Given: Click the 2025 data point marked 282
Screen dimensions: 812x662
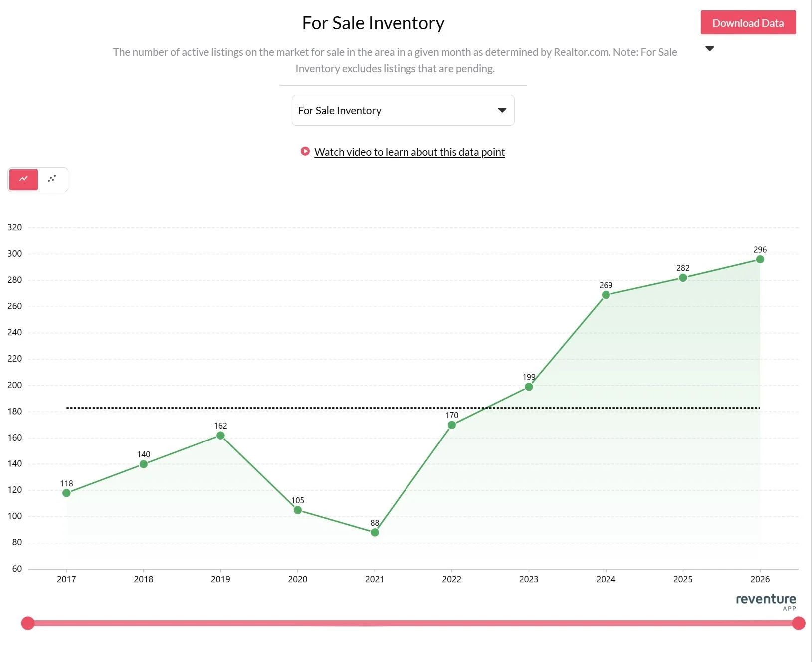Looking at the screenshot, I should [683, 278].
